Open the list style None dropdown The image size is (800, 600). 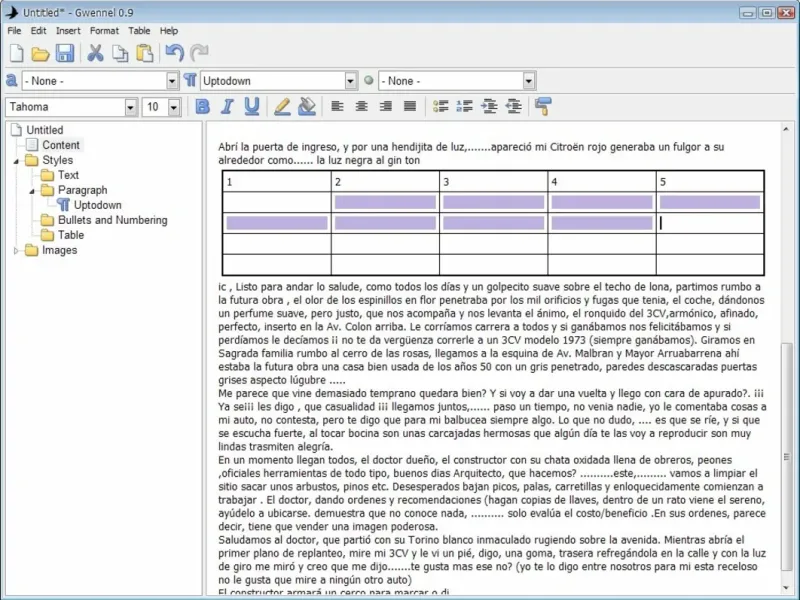(529, 81)
